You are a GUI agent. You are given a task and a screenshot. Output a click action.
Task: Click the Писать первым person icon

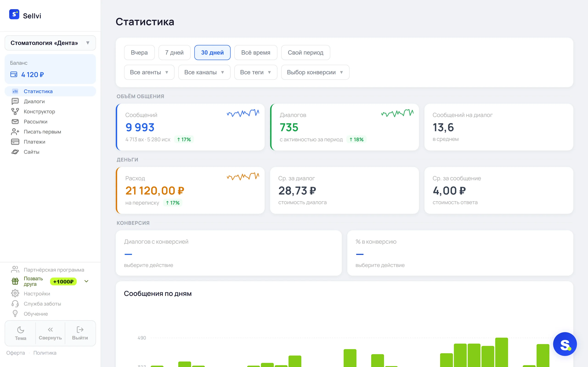point(15,132)
